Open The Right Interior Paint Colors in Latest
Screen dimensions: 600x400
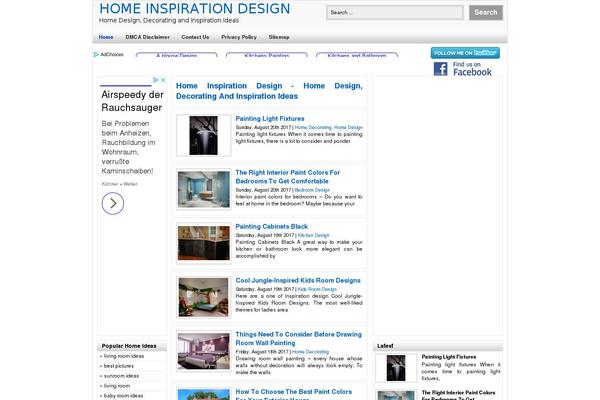click(458, 395)
